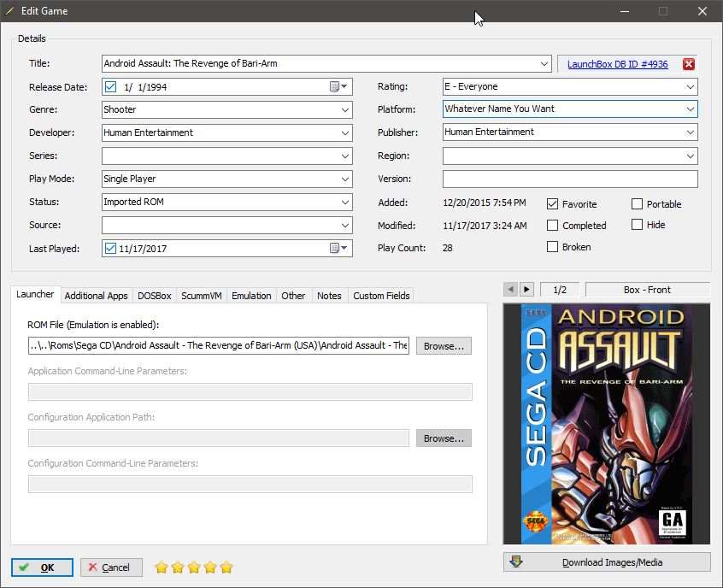Screen dimensions: 723x588
Task: Open the Genre dropdown
Action: tap(345, 109)
